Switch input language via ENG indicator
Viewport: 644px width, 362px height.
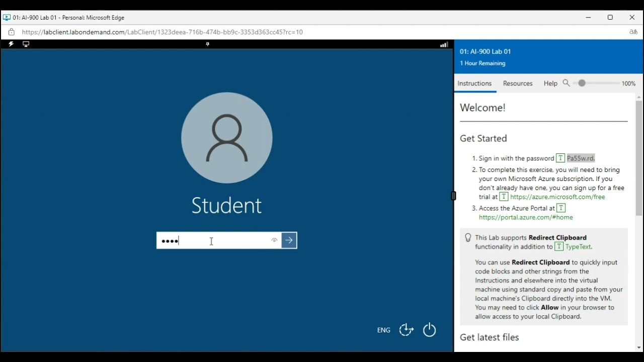383,330
